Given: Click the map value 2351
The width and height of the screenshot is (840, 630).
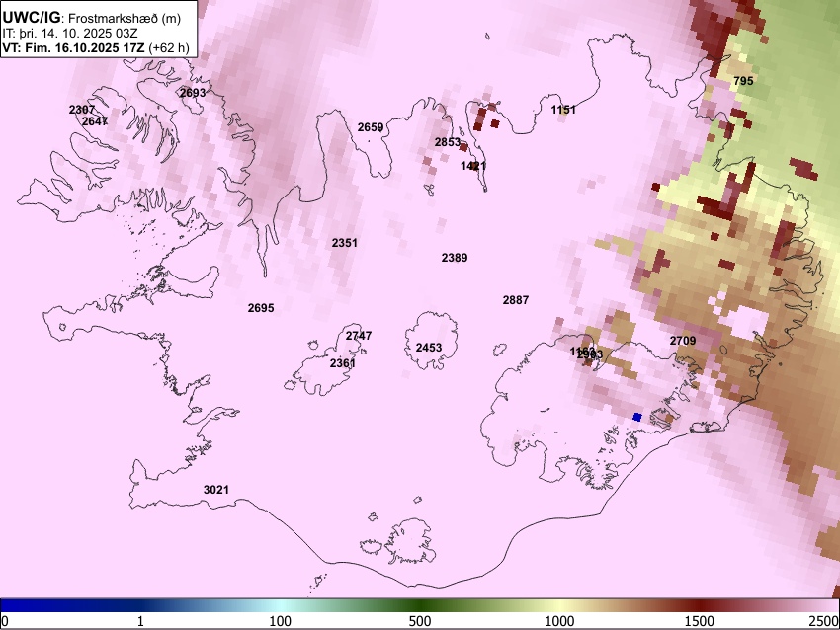Looking at the screenshot, I should pyautogui.click(x=345, y=243).
